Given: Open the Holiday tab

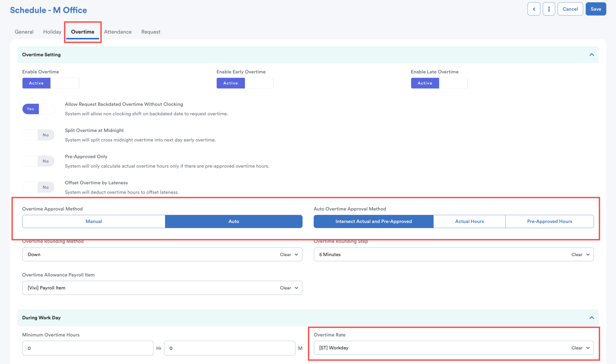Looking at the screenshot, I should 52,32.
